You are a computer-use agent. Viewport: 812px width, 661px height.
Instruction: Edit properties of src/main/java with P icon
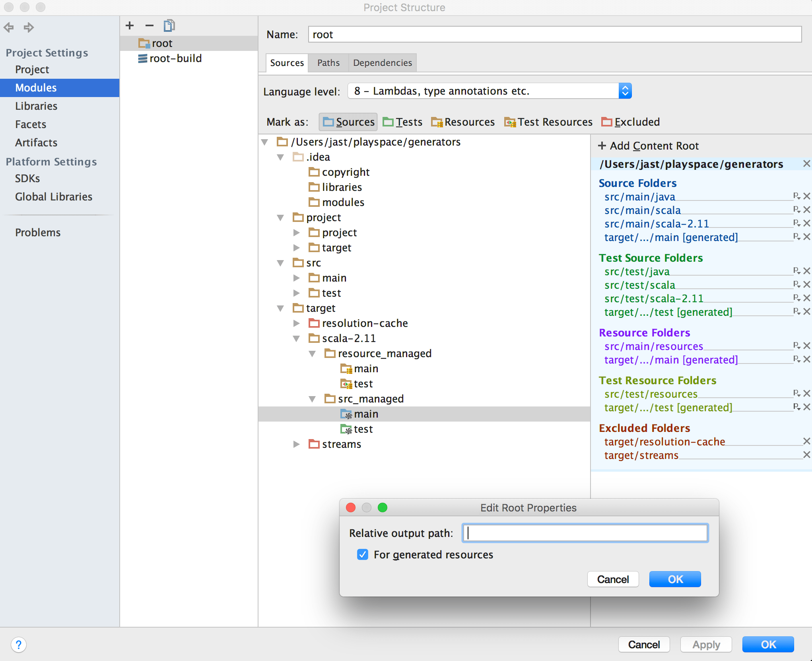(797, 196)
